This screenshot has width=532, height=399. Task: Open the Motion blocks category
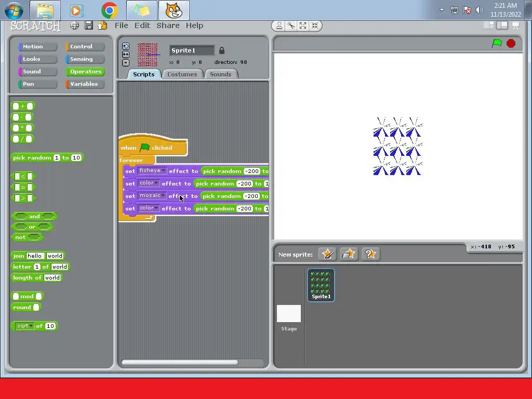(x=37, y=46)
